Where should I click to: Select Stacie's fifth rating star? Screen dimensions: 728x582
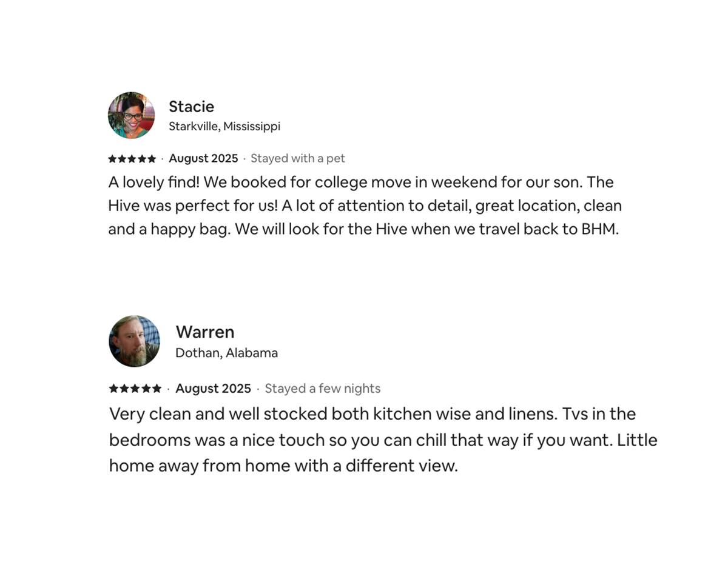pos(151,159)
